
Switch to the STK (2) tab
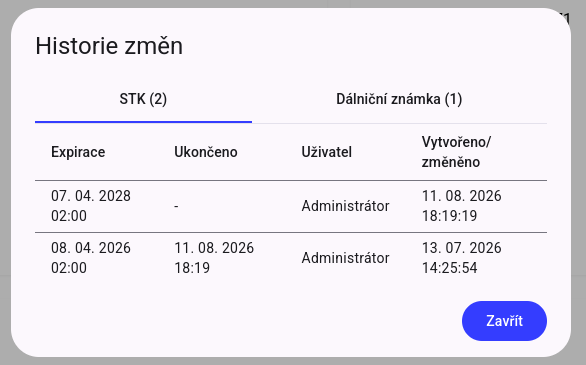tap(143, 99)
